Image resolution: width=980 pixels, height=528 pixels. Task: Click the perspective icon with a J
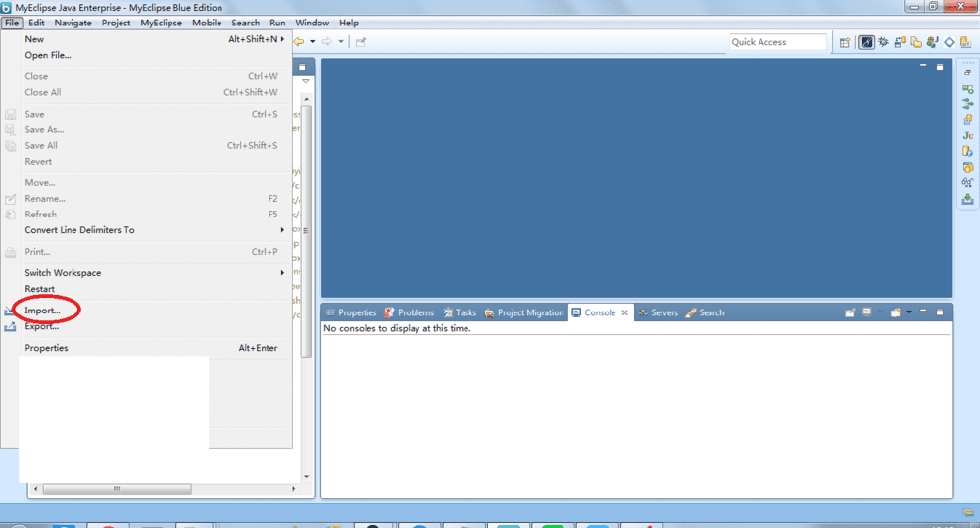point(933,42)
